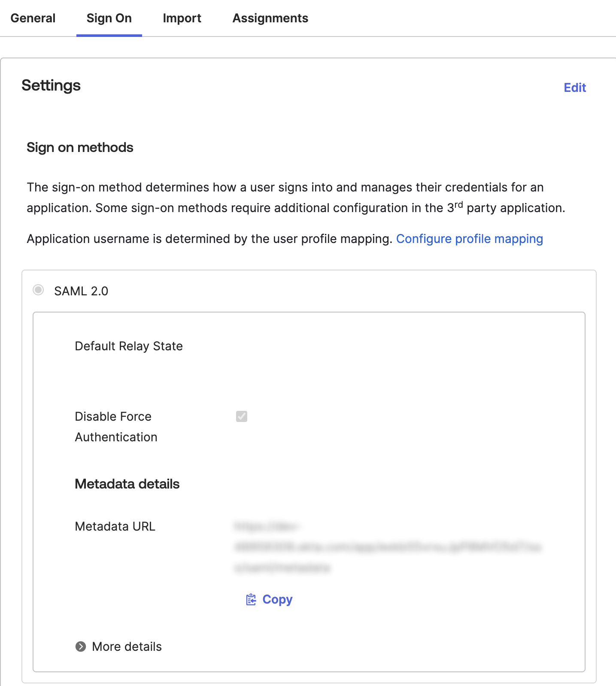Go to the Assignments tab

tap(270, 18)
